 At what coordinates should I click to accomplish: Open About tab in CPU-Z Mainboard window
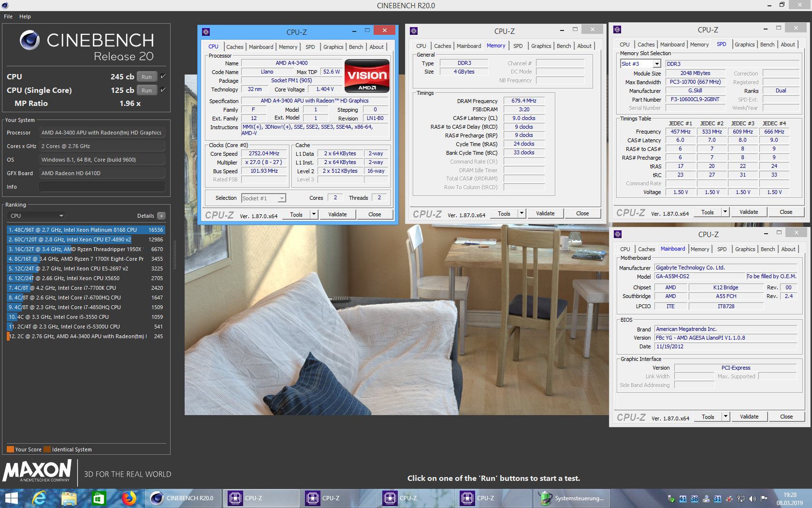tap(788, 249)
